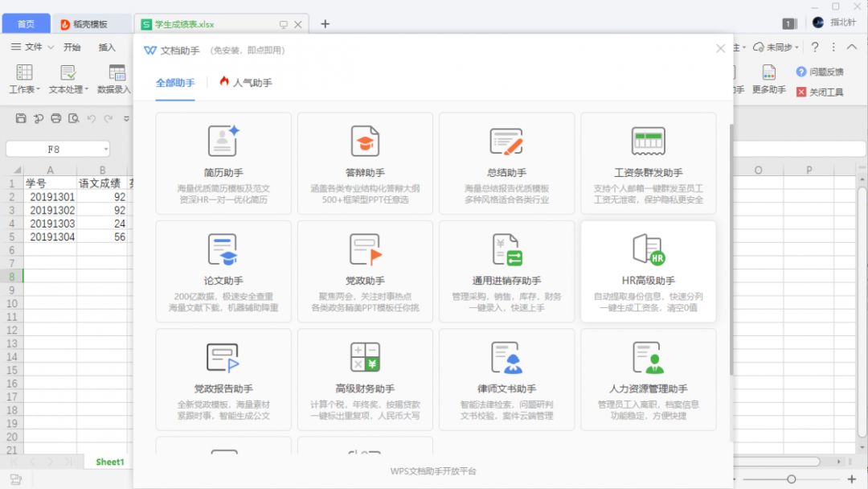Open the 插入 ribbon tab
Viewport: 868px width, 489px height.
(x=107, y=47)
